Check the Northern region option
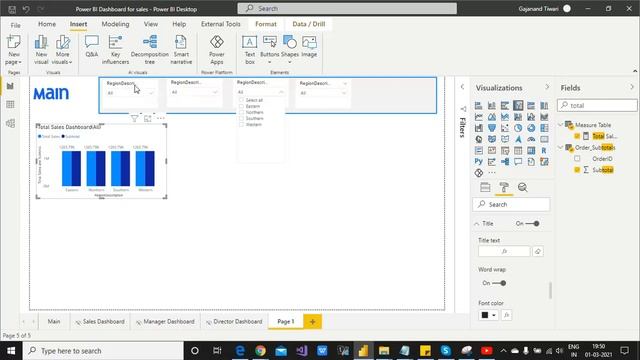640x360 pixels. [x=241, y=112]
